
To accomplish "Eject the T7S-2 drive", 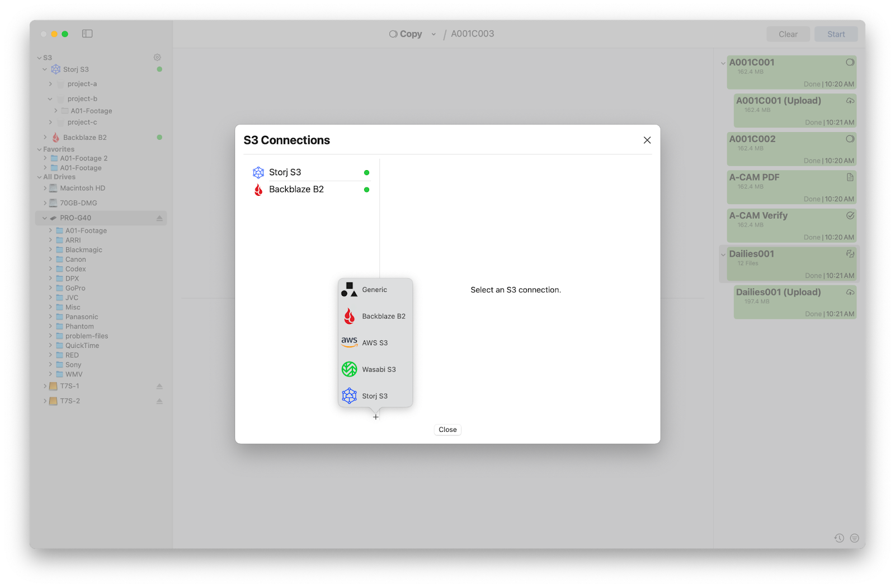I will 159,401.
